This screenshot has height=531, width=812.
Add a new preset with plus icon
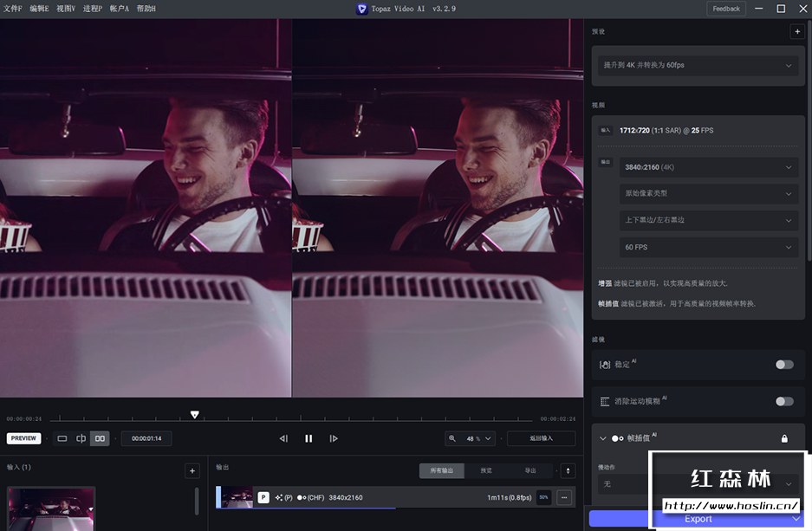(x=796, y=32)
